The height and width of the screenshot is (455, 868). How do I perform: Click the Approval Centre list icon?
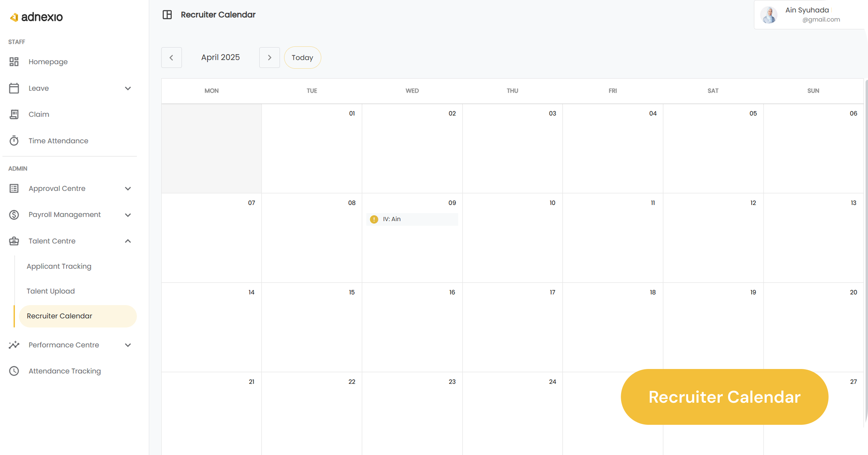14,189
